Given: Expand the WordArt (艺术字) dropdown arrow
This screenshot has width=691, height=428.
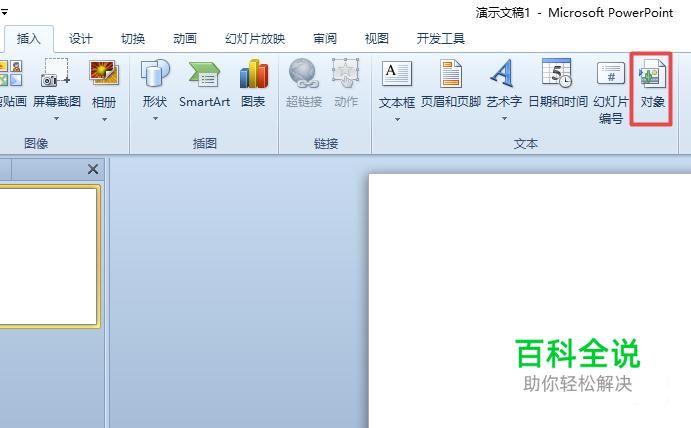Looking at the screenshot, I should pyautogui.click(x=504, y=119).
